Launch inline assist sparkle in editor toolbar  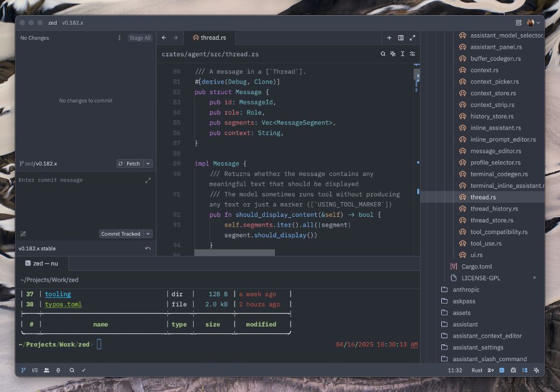click(393, 54)
